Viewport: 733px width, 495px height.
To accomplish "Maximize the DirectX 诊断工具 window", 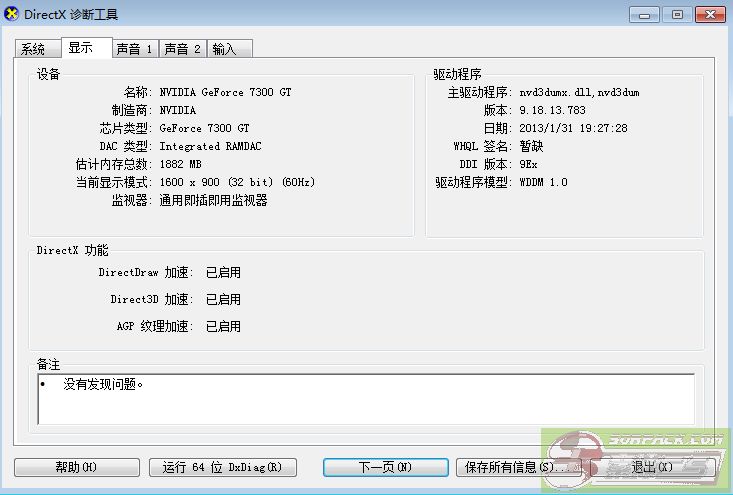I will point(677,14).
